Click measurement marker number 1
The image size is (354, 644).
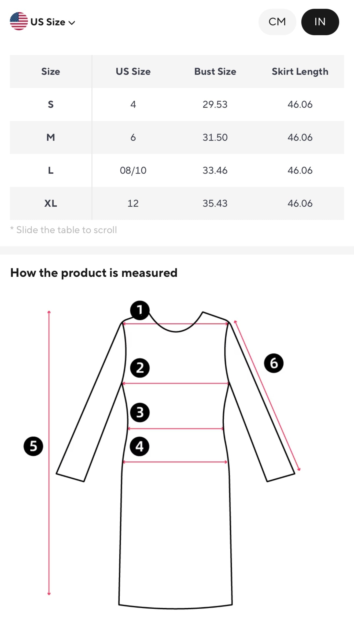pyautogui.click(x=140, y=310)
